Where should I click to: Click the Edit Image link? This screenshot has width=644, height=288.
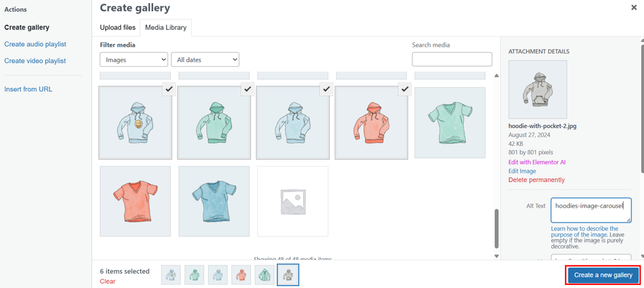522,171
